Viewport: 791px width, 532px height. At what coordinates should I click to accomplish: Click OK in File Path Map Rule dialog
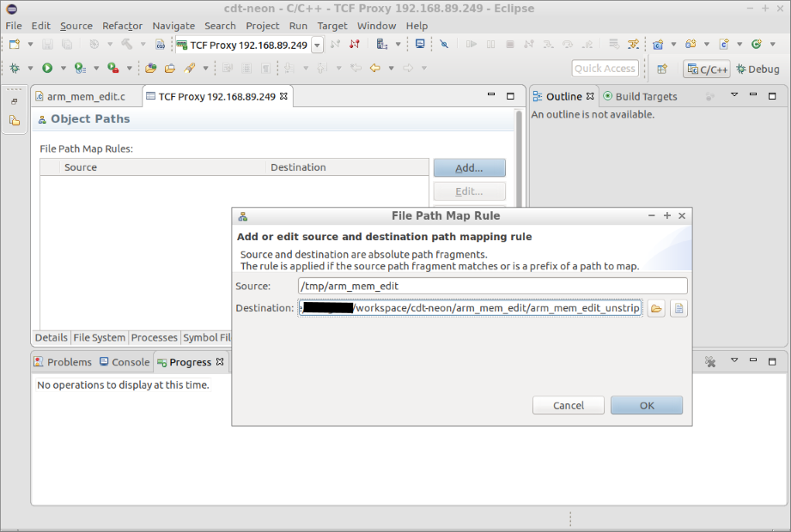(646, 406)
